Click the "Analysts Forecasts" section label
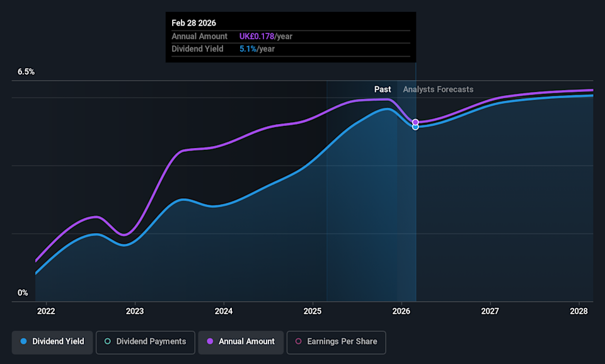The width and height of the screenshot is (605, 364). (x=438, y=89)
